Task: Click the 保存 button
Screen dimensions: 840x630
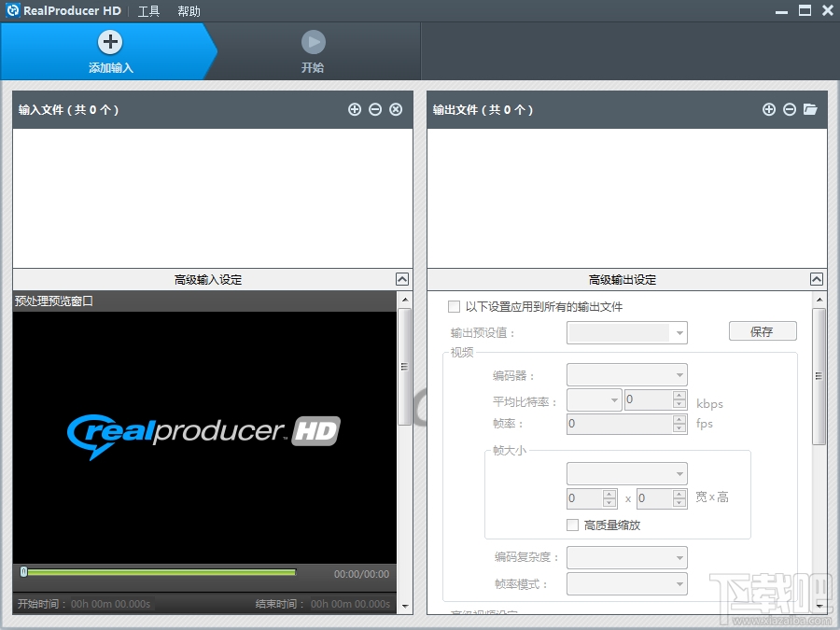Action: [762, 330]
